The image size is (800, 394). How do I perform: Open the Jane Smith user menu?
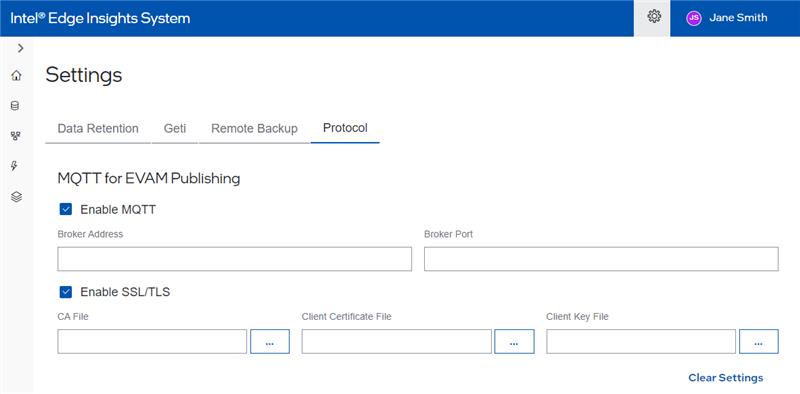click(738, 18)
